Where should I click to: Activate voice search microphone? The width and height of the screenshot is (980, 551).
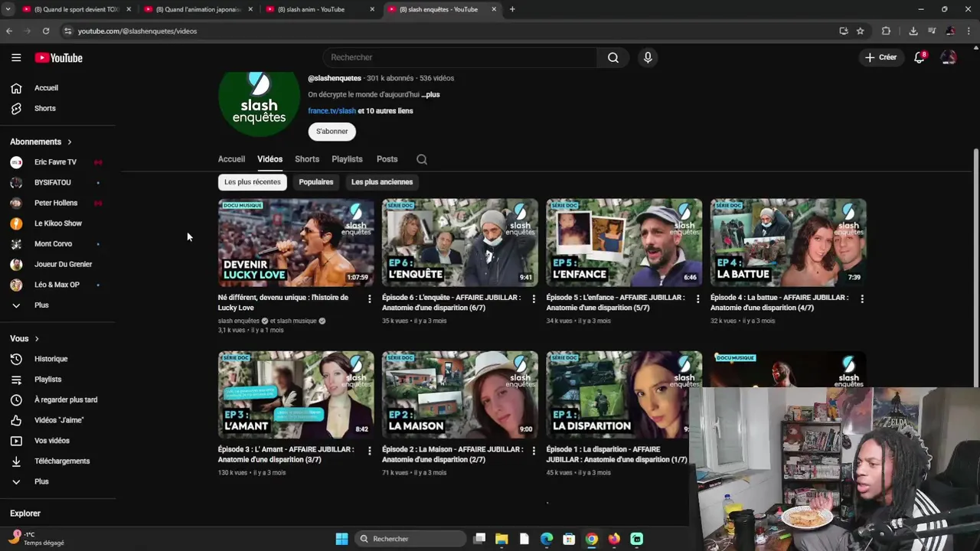[x=648, y=57]
